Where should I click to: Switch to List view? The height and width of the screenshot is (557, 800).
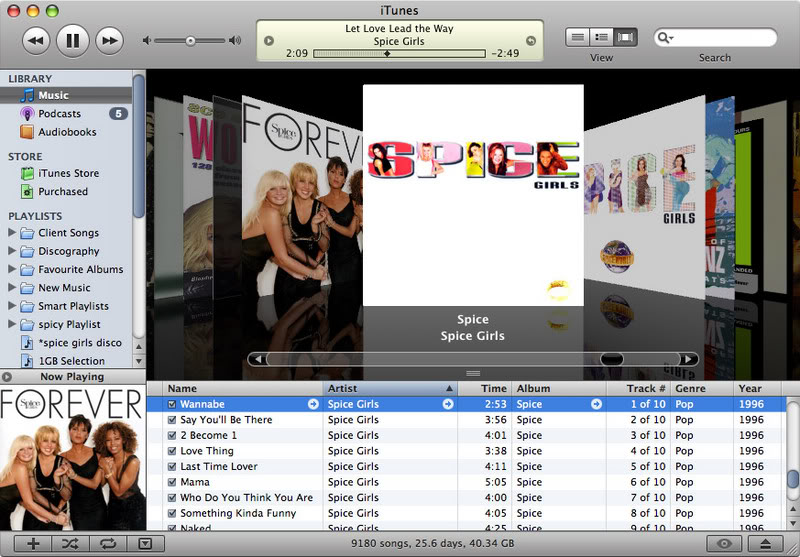(578, 37)
